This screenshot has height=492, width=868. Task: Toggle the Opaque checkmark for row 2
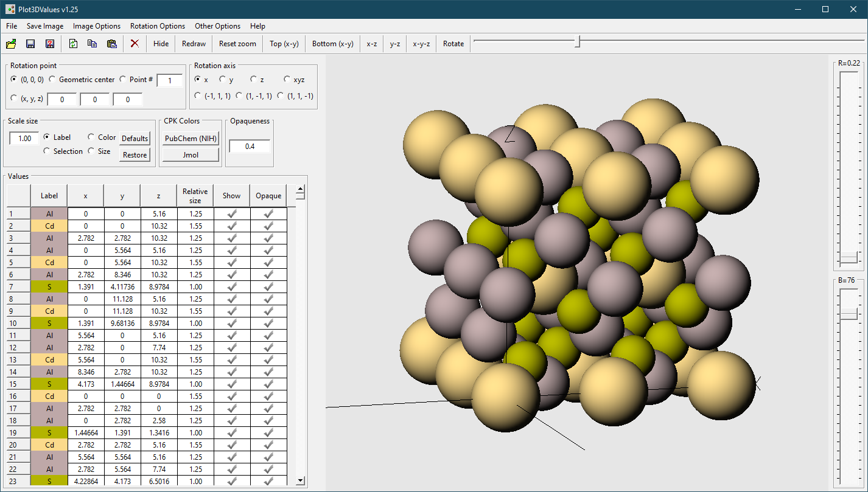click(268, 226)
